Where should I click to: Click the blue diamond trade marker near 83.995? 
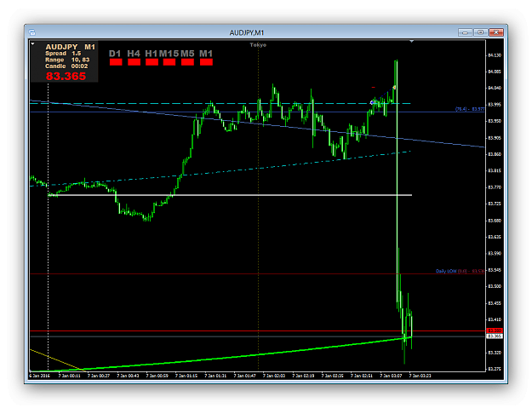[x=372, y=102]
